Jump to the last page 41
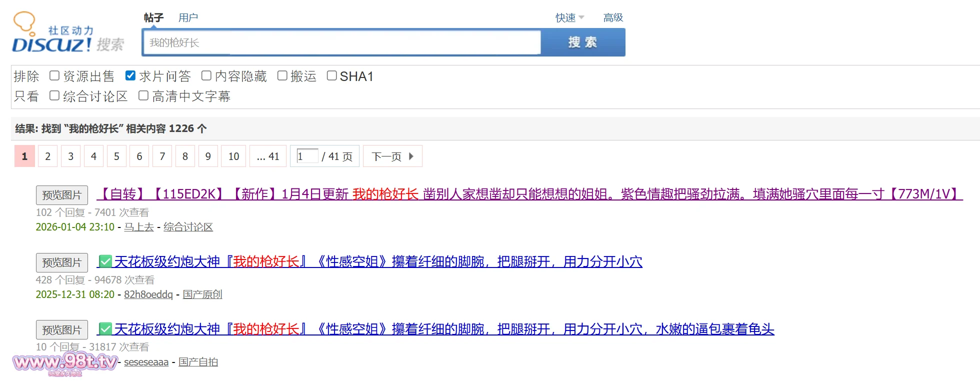Image resolution: width=980 pixels, height=381 pixels. click(x=268, y=156)
